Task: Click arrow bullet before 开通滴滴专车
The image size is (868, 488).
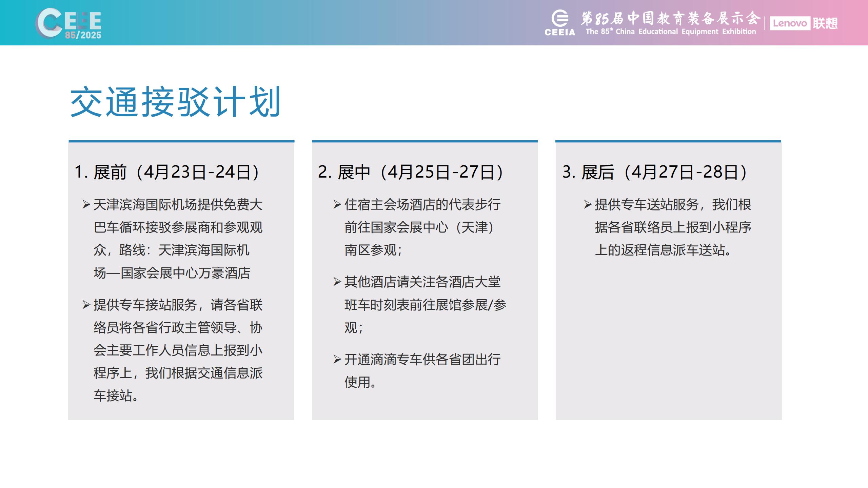Action: [x=337, y=359]
